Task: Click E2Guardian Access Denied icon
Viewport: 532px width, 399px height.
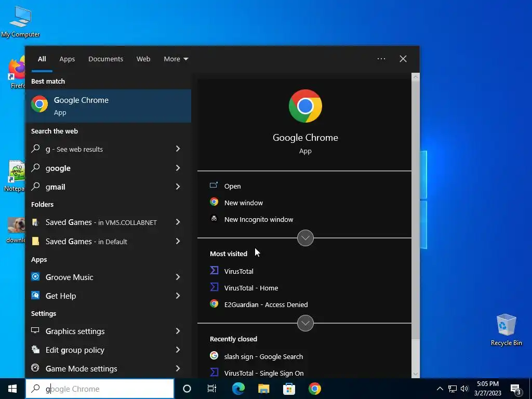Action: (x=214, y=303)
